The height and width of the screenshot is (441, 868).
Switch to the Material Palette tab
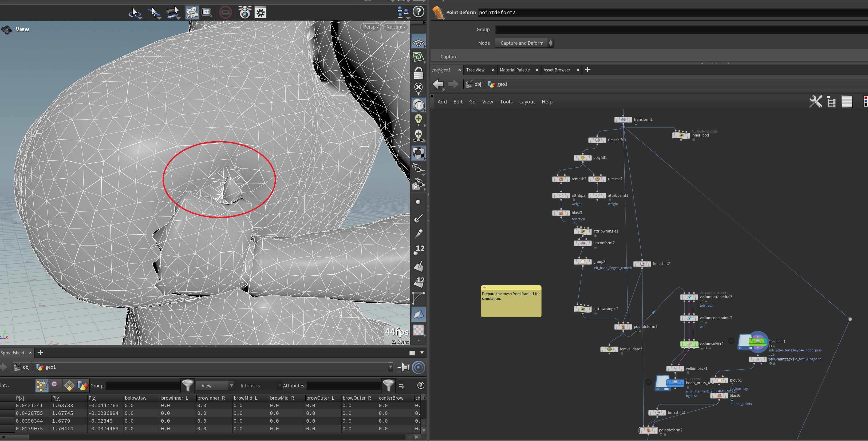515,70
